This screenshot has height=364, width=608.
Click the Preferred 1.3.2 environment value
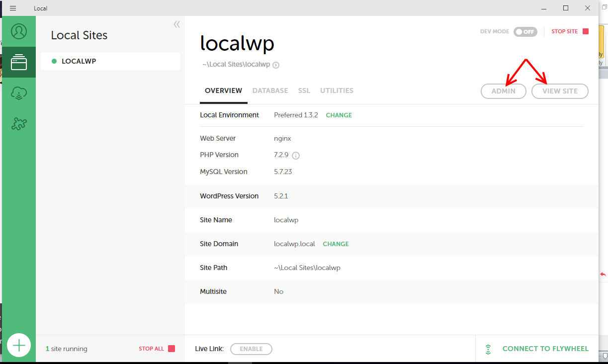coord(296,115)
